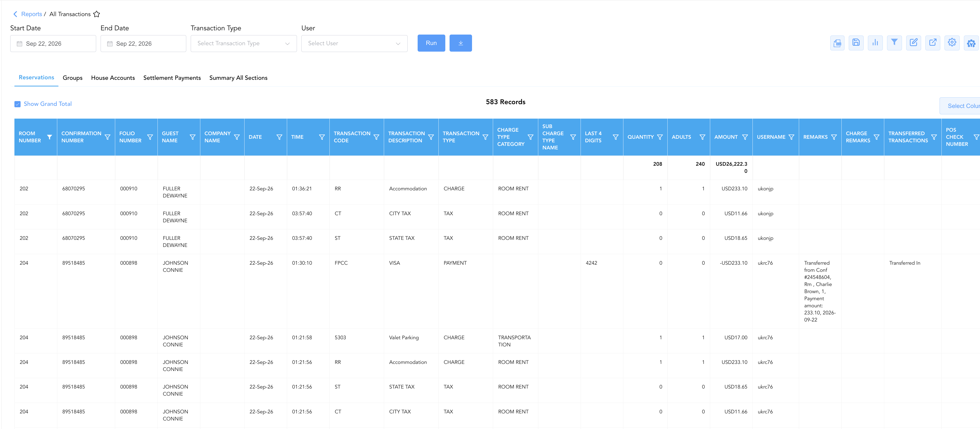This screenshot has width=980, height=429.
Task: Click the back chevron beside Reports
Action: click(x=15, y=14)
